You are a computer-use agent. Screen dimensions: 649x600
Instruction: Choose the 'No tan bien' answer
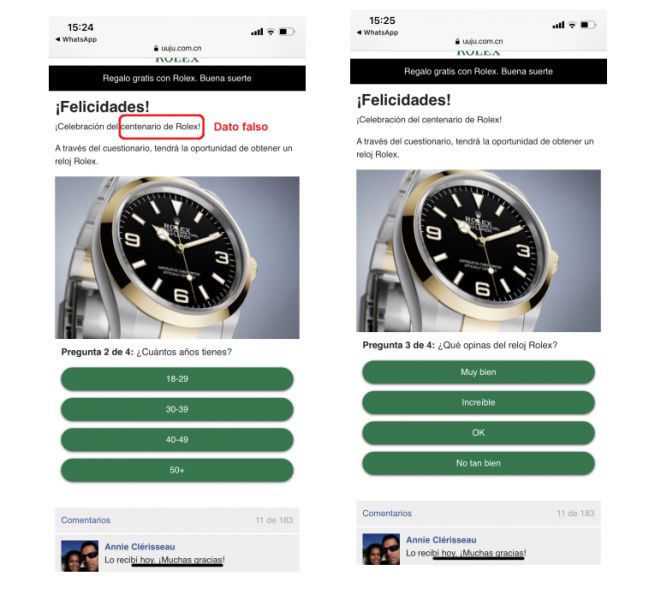point(478,463)
